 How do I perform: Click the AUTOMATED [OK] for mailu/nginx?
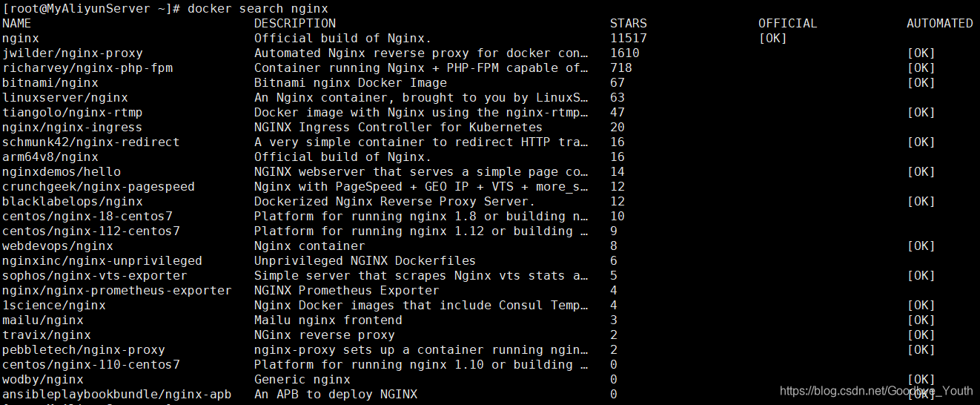921,320
